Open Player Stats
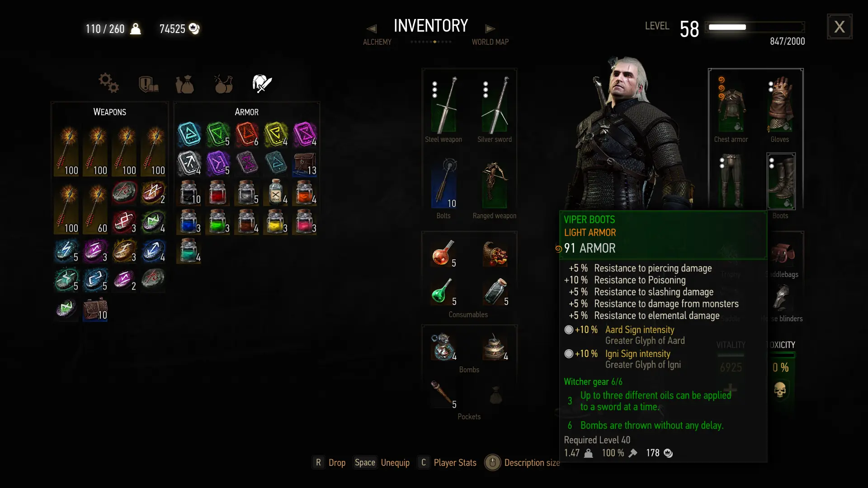868x488 pixels. 455,463
